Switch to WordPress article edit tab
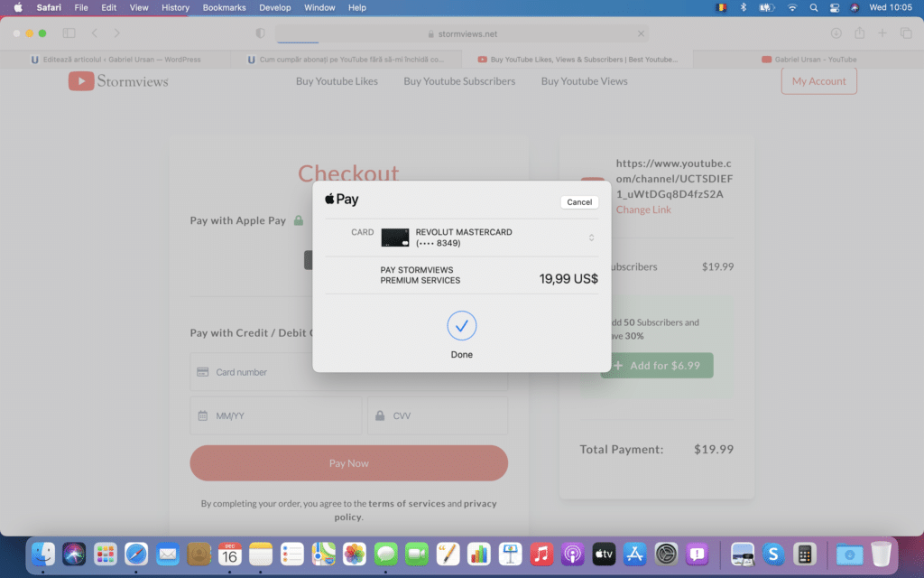 115,60
